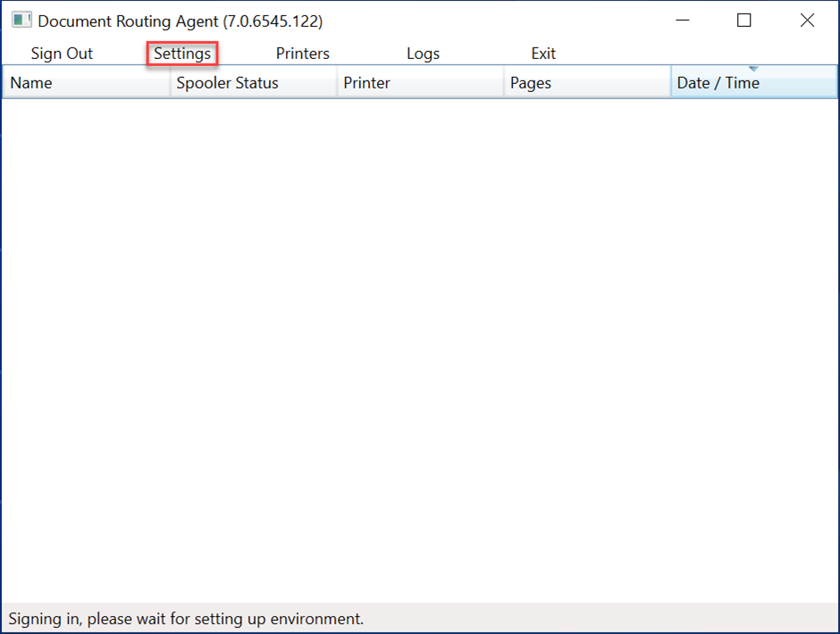This screenshot has height=634, width=840.
Task: Minimize the Document Routing Agent window
Action: tap(682, 20)
